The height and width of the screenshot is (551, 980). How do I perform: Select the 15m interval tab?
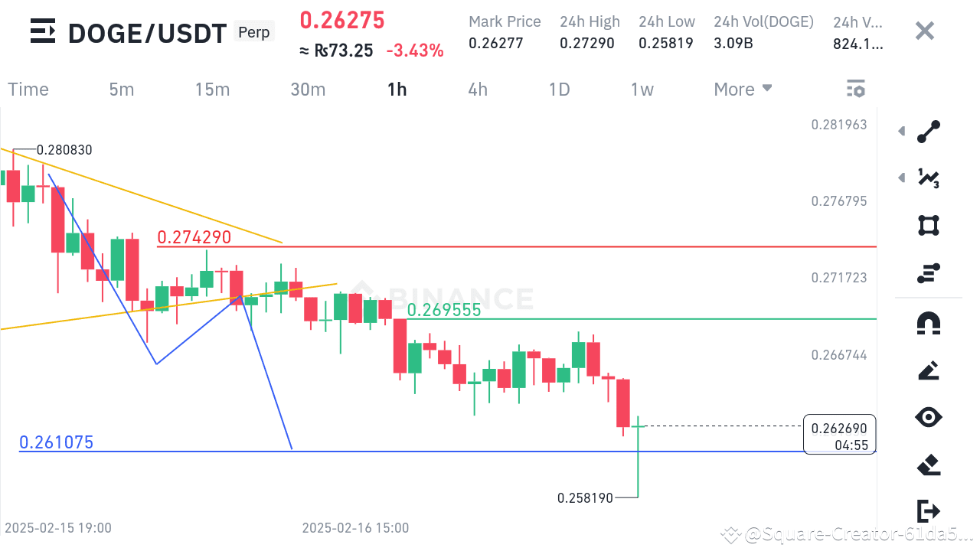(212, 89)
